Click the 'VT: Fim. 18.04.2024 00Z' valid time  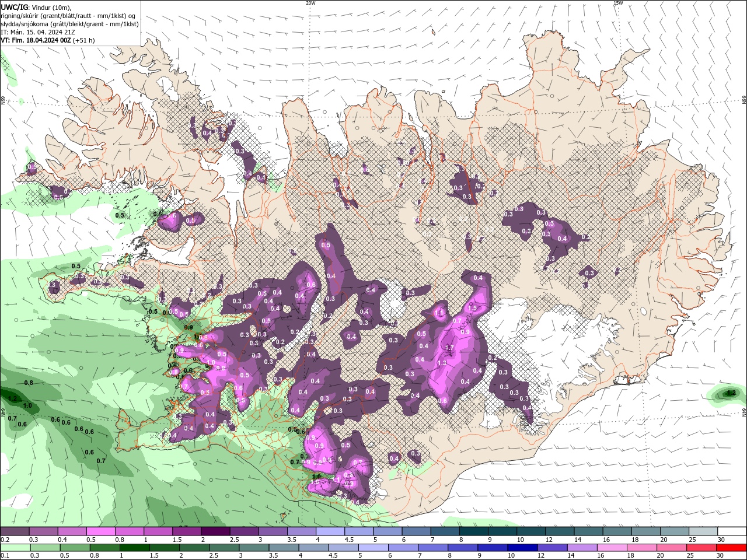click(36, 40)
